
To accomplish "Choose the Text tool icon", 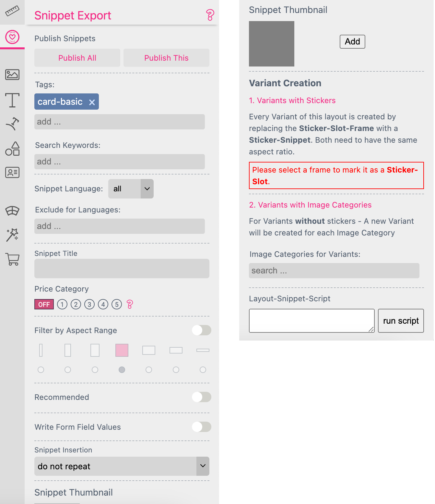I will click(12, 100).
